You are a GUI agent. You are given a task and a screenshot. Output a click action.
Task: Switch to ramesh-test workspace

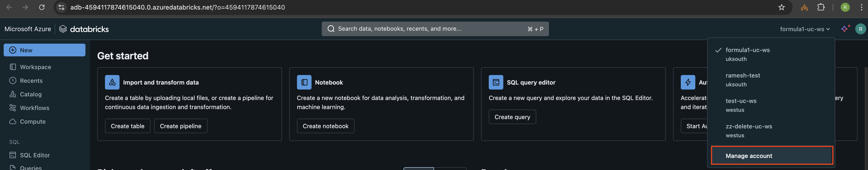point(771,80)
